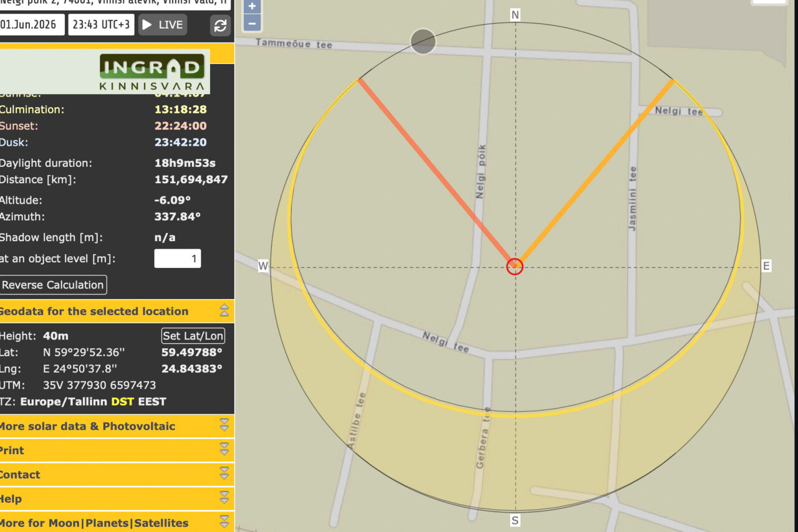Click the map zoom in plus button

pyautogui.click(x=252, y=7)
